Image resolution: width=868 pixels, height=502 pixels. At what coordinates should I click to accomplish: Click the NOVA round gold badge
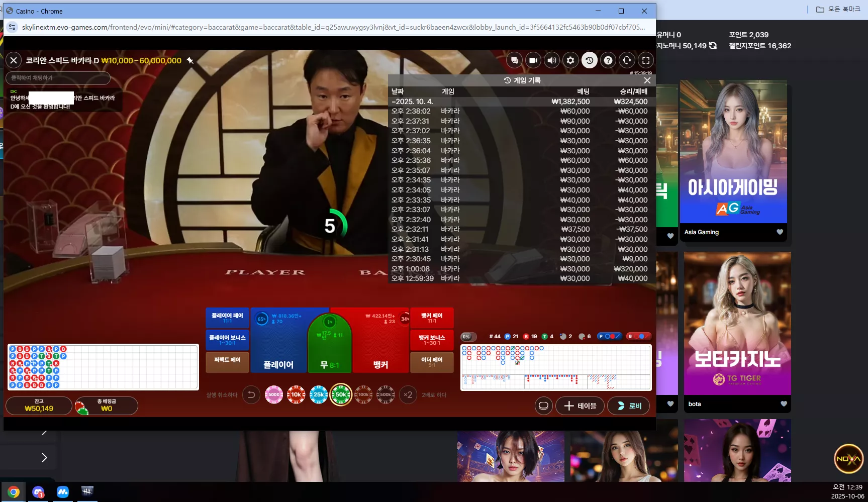point(849,458)
